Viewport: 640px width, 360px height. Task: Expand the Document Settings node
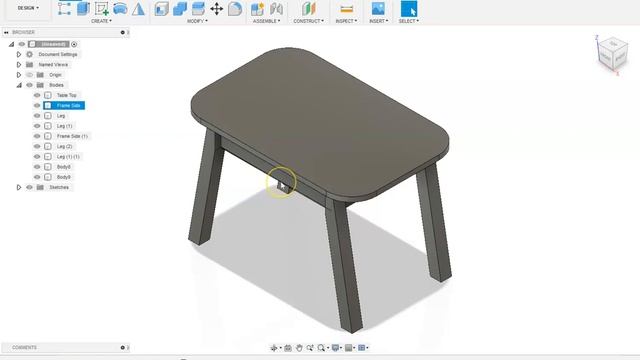click(19, 54)
